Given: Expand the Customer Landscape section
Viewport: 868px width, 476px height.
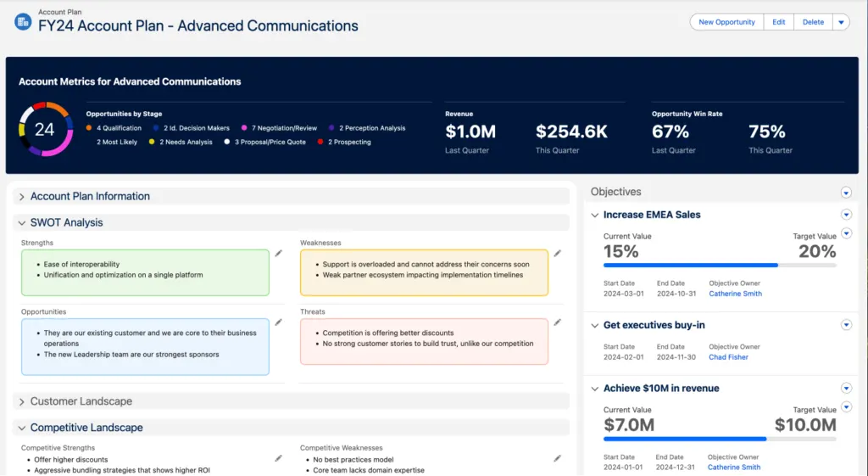Looking at the screenshot, I should [22, 401].
